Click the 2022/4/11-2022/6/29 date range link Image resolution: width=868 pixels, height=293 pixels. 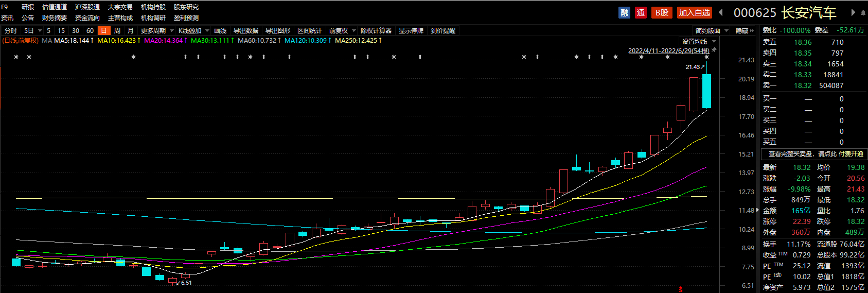tap(668, 50)
